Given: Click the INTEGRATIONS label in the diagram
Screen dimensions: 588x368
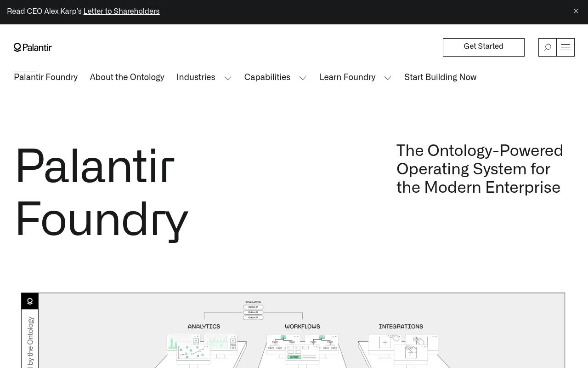Looking at the screenshot, I should click(x=401, y=327).
